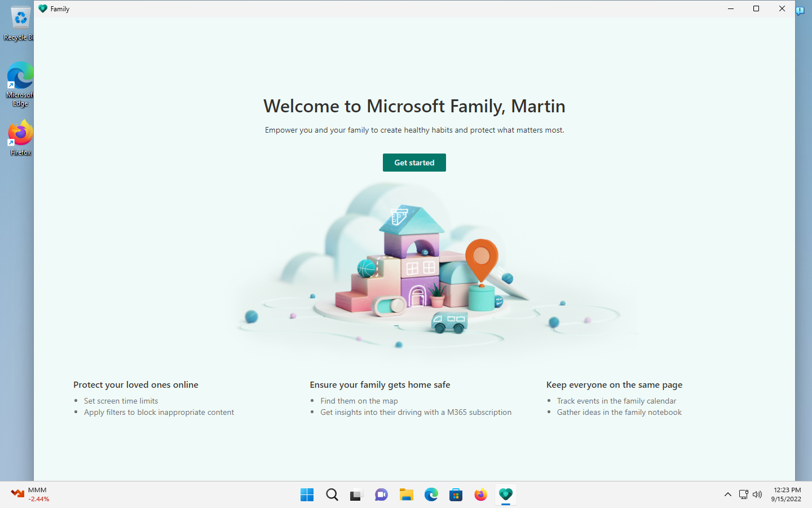This screenshot has width=812, height=508.
Task: Open Microsoft Edge from the taskbar
Action: tap(431, 495)
